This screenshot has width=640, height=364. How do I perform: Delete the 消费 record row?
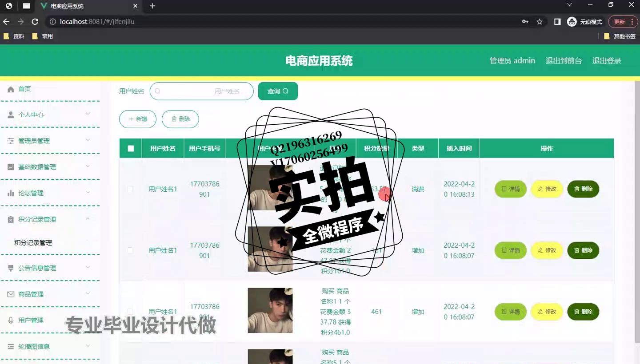pos(583,189)
